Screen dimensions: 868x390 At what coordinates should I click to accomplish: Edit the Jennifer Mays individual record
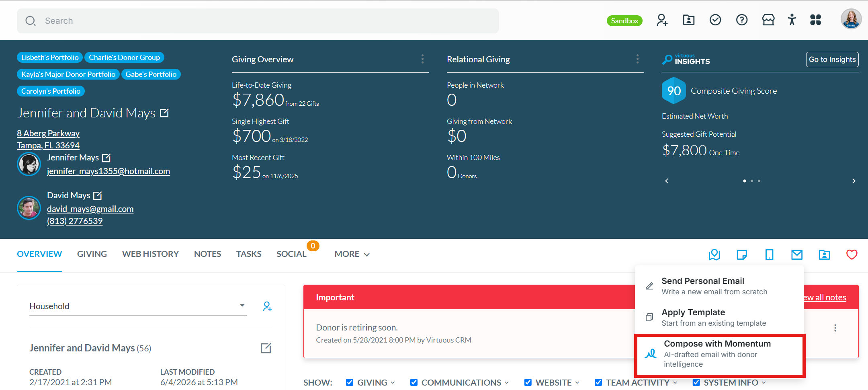click(x=106, y=158)
